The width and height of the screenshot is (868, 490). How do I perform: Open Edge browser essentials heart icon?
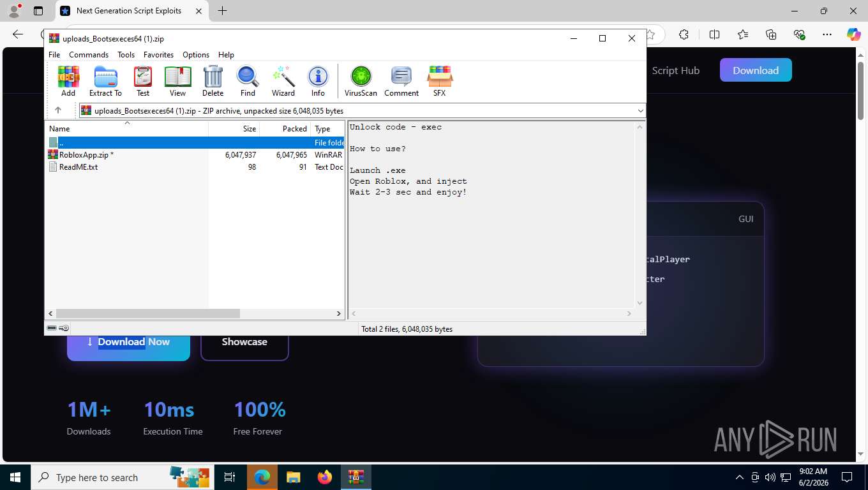click(799, 34)
